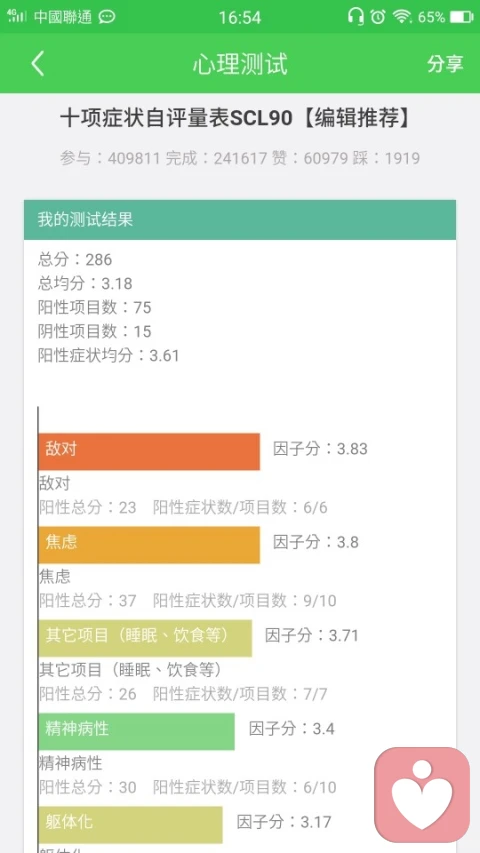Tap the pink heart floating icon
Image resolution: width=480 pixels, height=853 pixels.
point(422,794)
